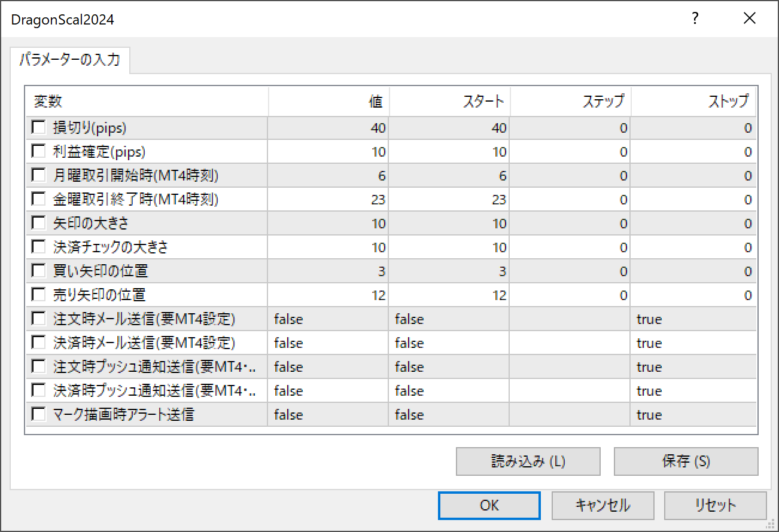Edit 金曜取引終了時 value cell showing 23

coord(328,199)
